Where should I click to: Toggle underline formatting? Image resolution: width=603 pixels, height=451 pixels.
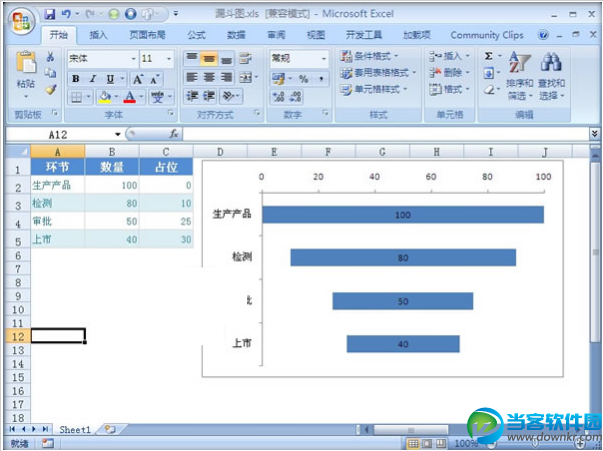tap(110, 79)
